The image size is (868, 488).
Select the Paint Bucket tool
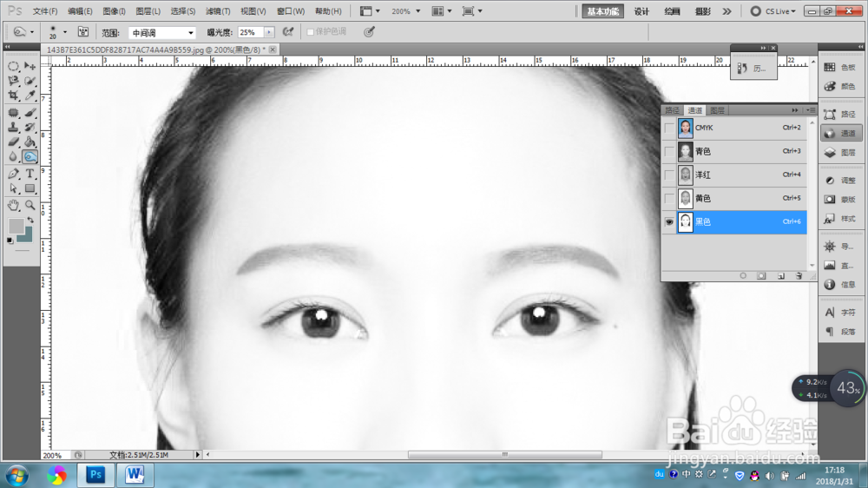click(30, 142)
